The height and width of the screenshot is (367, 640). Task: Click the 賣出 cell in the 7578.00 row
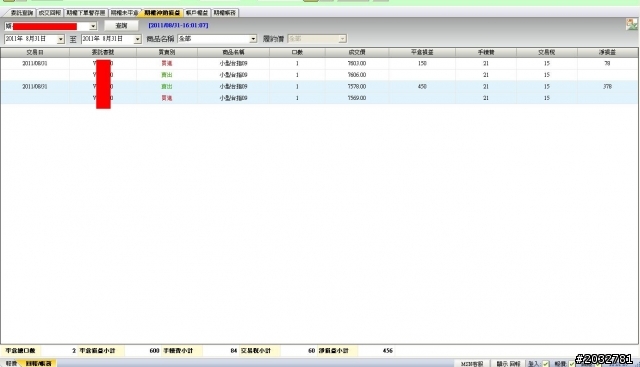point(167,87)
